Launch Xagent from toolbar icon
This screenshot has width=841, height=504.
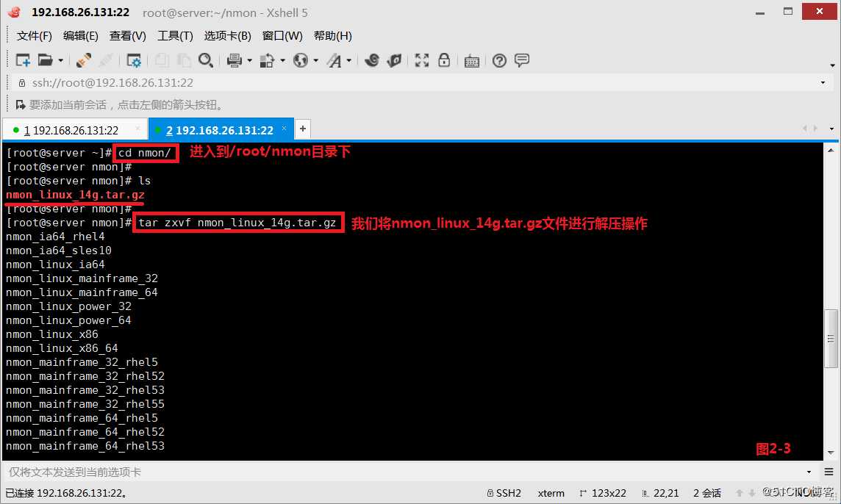(x=394, y=60)
